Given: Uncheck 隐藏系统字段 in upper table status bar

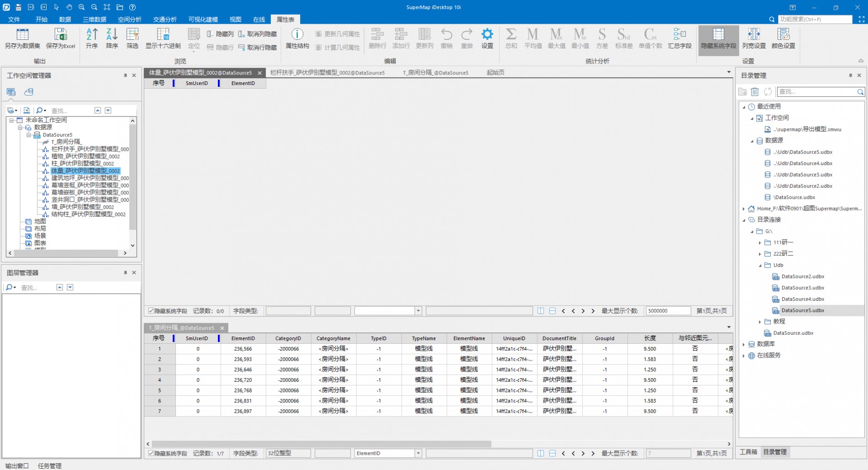Looking at the screenshot, I should click(x=151, y=311).
